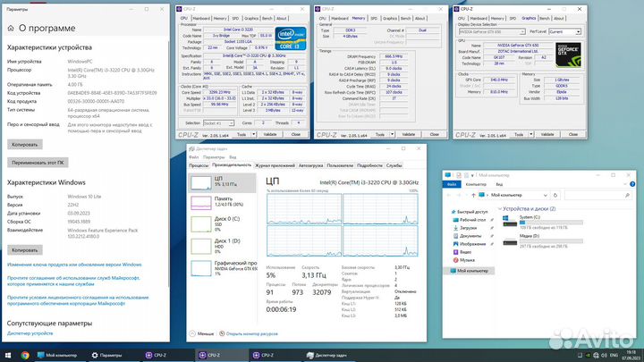Click the home icon in Settings window
Viewport: 644px width, 362px height.
[x=11, y=29]
